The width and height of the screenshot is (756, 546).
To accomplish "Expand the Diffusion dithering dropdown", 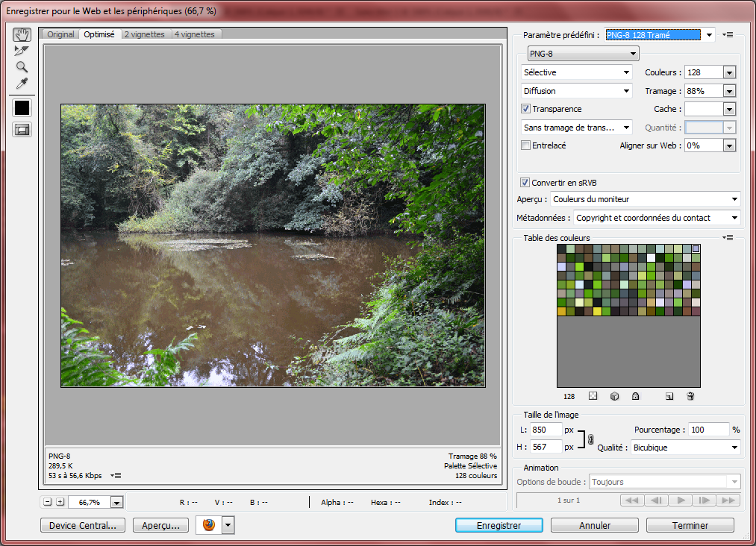I will [x=577, y=91].
